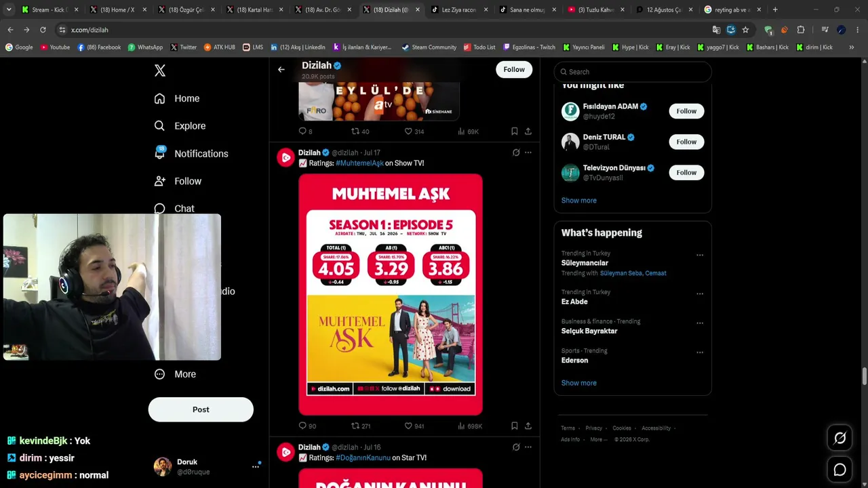Screen dimensions: 868x488
Task: Click the Post button
Action: pyautogui.click(x=201, y=409)
